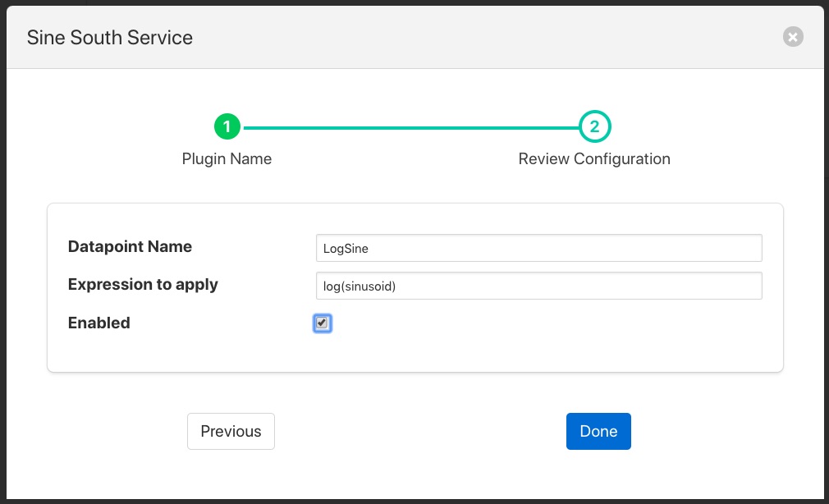The height and width of the screenshot is (504, 829).
Task: Click the step 2 circle indicator
Action: point(595,127)
